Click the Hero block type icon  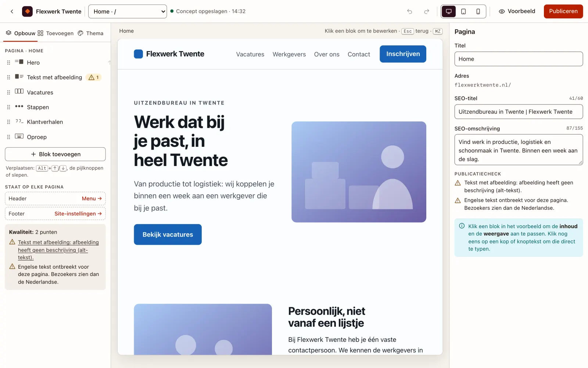click(19, 62)
